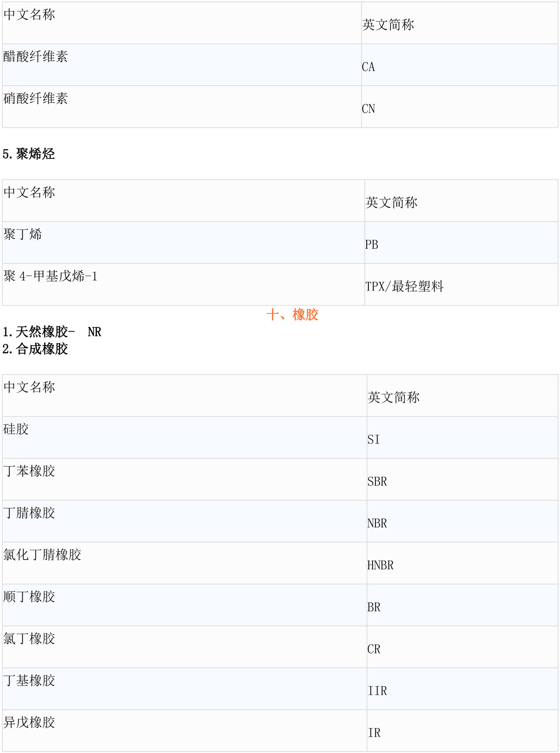The height and width of the screenshot is (753, 560).
Task: Select the TPX/最轻塑料 cell
Action: (404, 287)
